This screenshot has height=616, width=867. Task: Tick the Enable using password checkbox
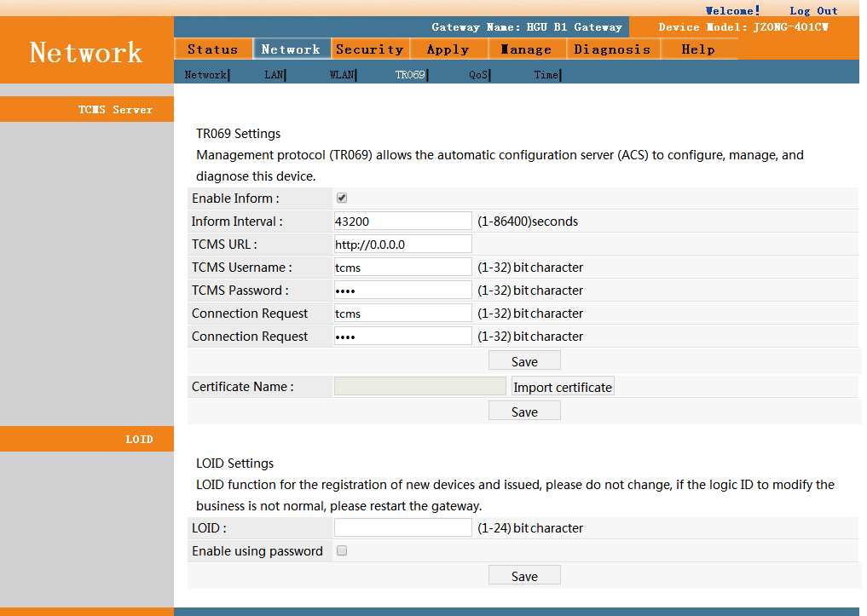click(x=342, y=550)
